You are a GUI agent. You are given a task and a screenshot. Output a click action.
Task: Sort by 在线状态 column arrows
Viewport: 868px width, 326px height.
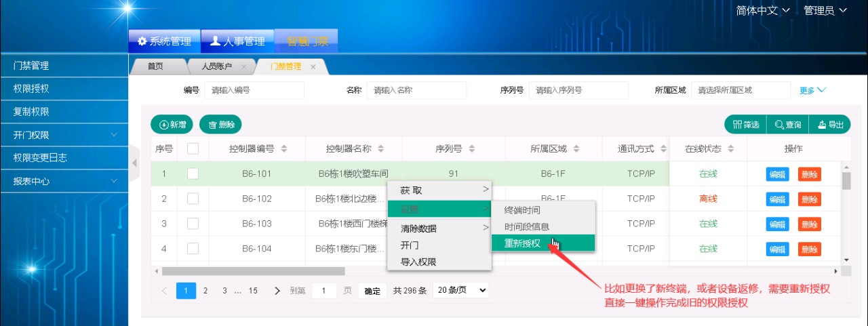[731, 148]
